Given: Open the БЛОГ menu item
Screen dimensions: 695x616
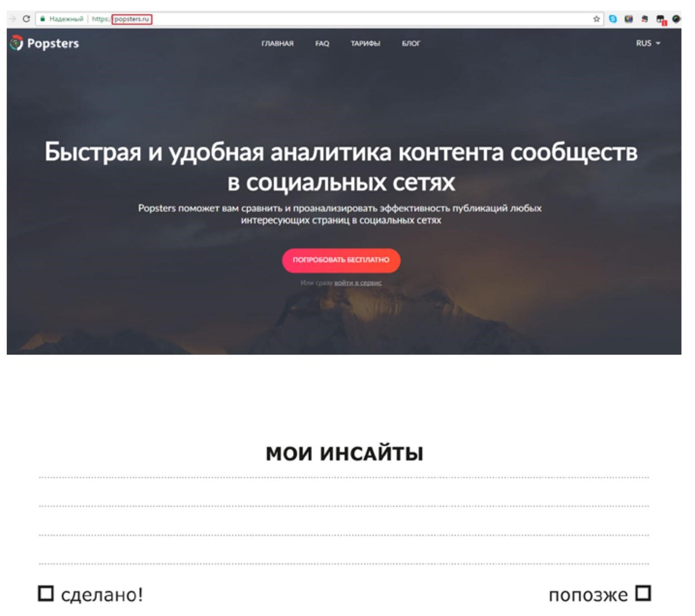Looking at the screenshot, I should [x=411, y=43].
